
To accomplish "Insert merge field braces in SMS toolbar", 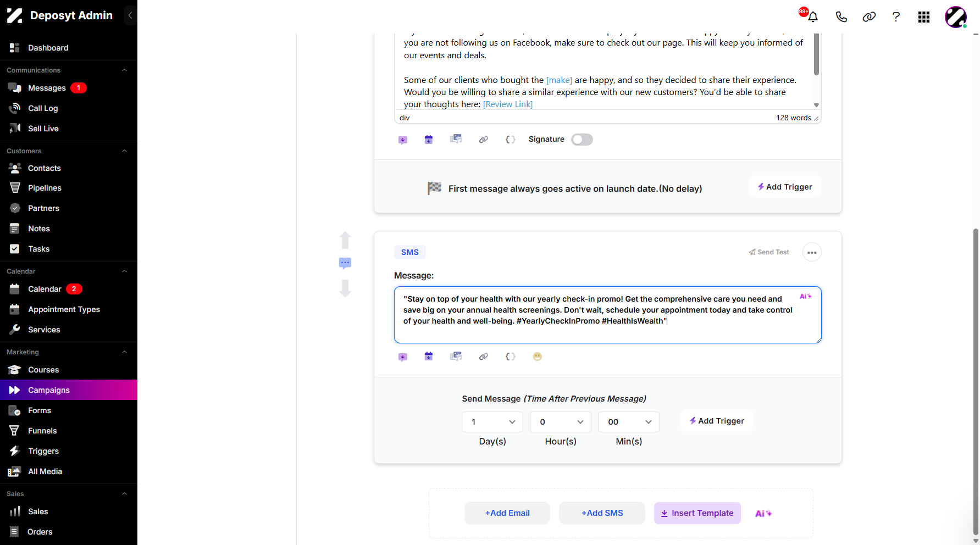I will click(x=511, y=357).
